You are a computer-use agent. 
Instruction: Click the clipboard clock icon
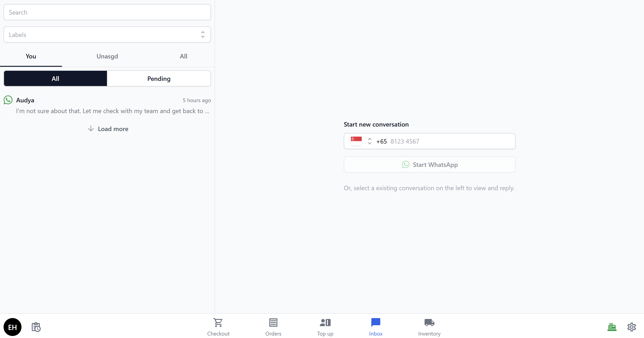pos(36,327)
